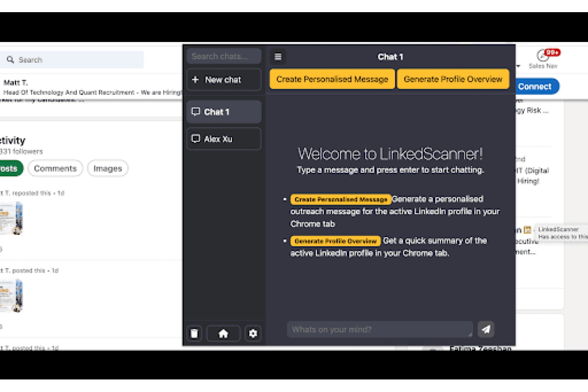Click Welcome to LinkedScanner! heading

[390, 154]
